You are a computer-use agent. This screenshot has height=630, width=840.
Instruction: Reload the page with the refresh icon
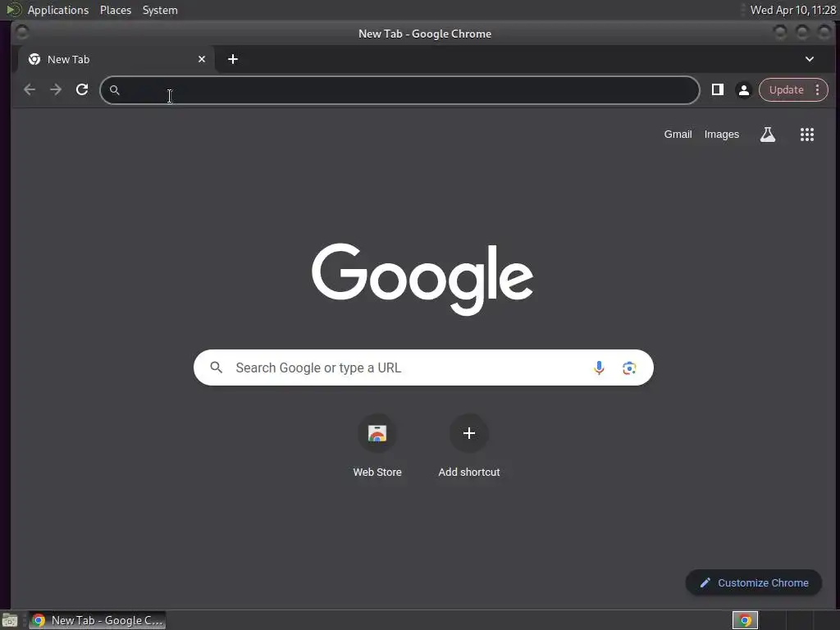pos(82,89)
